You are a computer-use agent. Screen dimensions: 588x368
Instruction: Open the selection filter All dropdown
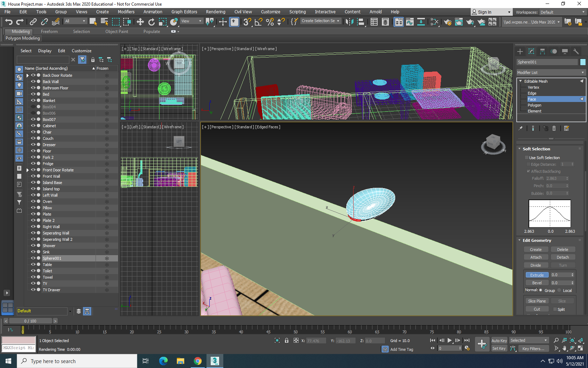point(75,21)
